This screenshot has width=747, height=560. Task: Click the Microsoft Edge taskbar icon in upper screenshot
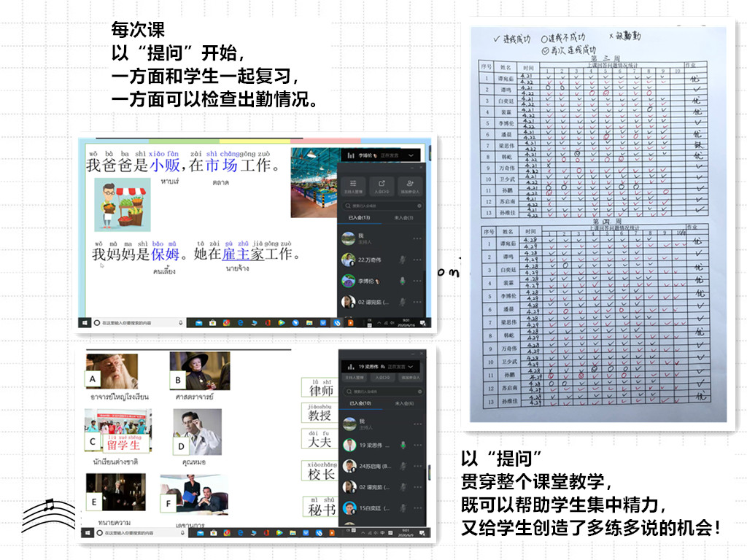pos(239,322)
